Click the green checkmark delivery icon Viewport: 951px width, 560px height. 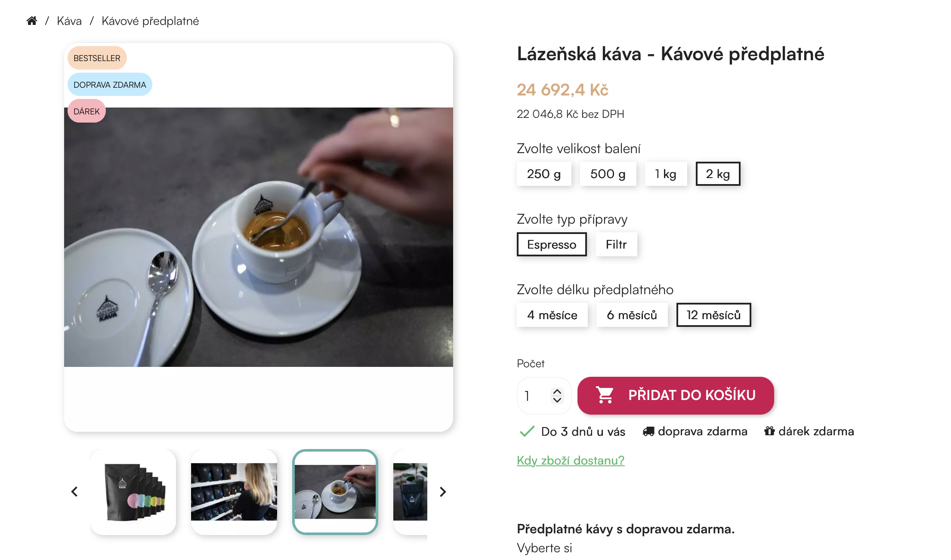(527, 431)
